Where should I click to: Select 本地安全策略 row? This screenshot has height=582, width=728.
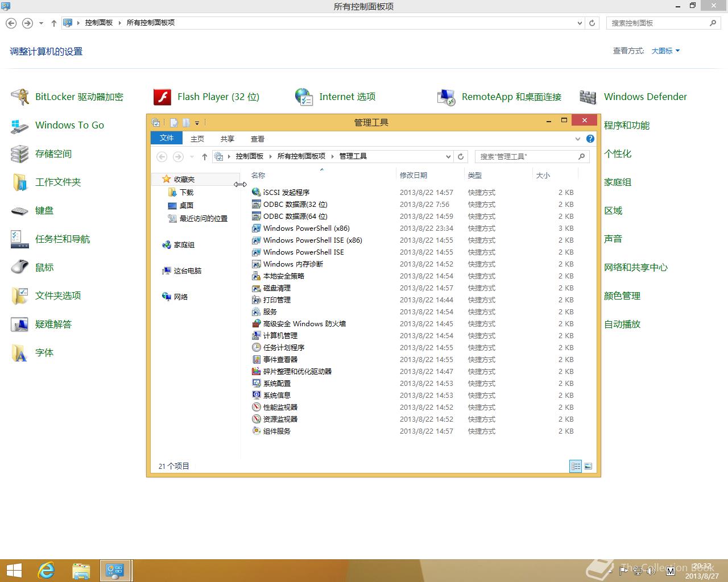click(x=414, y=276)
